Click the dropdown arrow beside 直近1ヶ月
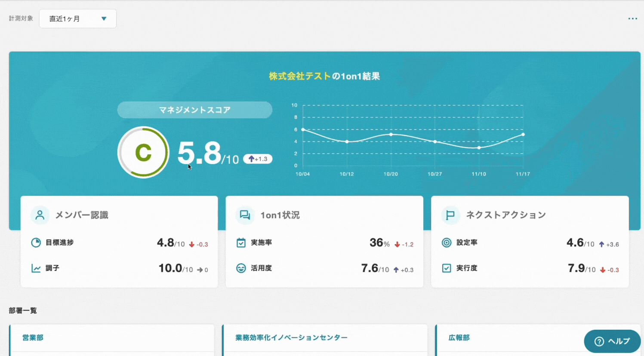The width and height of the screenshot is (644, 356). pos(104,19)
